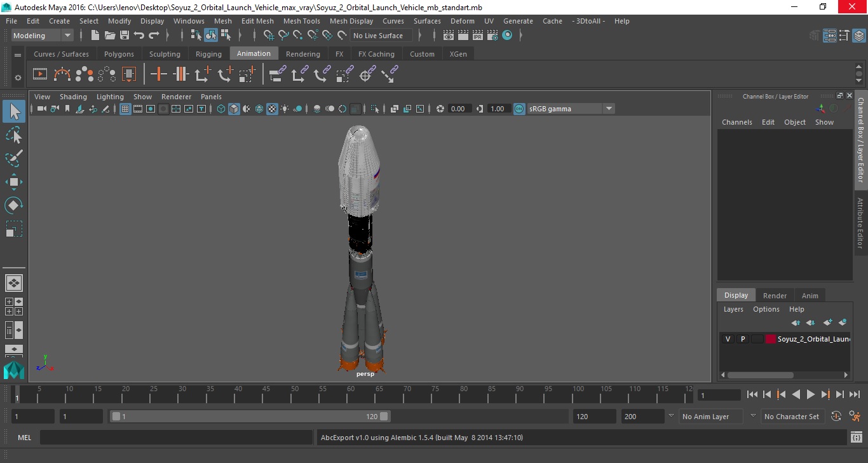
Task: Click the Layer Editor horizontal scrollbar
Action: (760, 375)
